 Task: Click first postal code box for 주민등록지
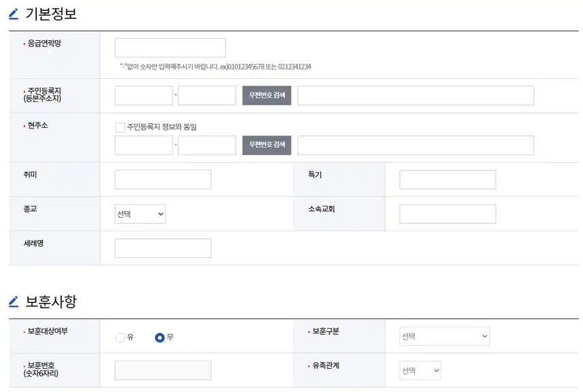point(144,95)
